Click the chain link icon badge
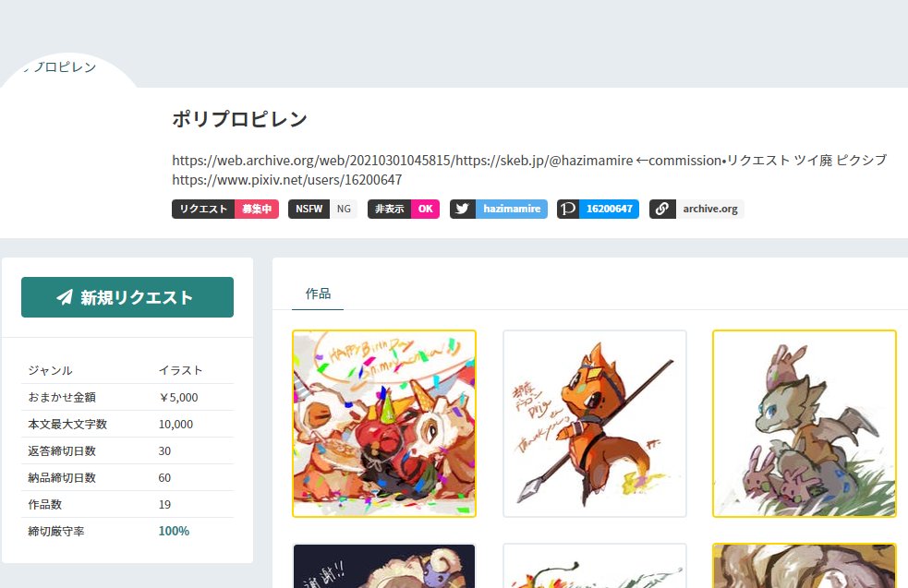The height and width of the screenshot is (588, 908). point(662,209)
